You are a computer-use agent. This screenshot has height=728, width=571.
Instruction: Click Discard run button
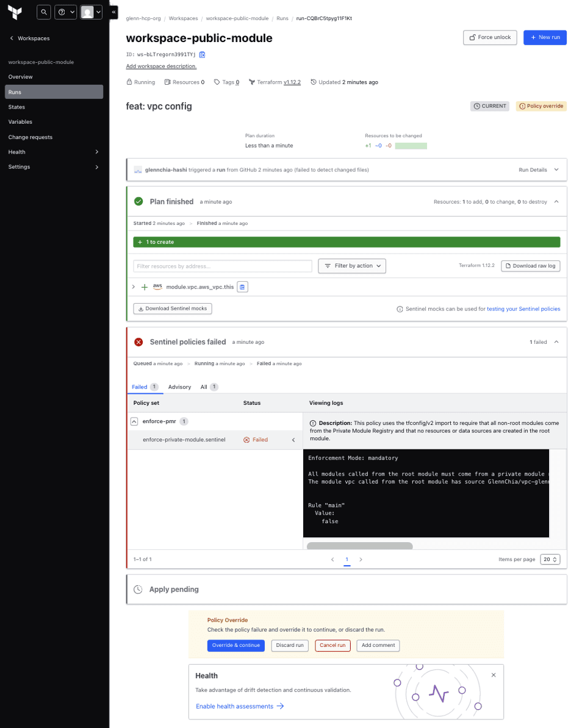pos(289,646)
